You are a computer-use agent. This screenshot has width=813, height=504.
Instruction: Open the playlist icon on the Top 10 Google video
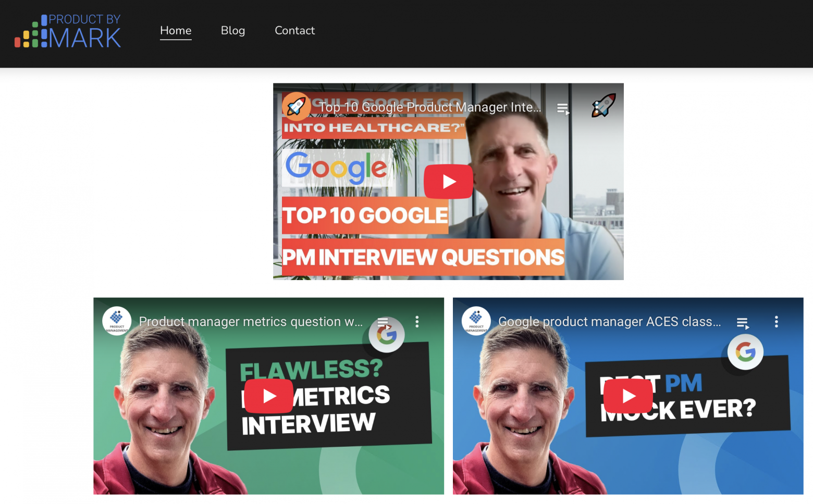click(563, 108)
